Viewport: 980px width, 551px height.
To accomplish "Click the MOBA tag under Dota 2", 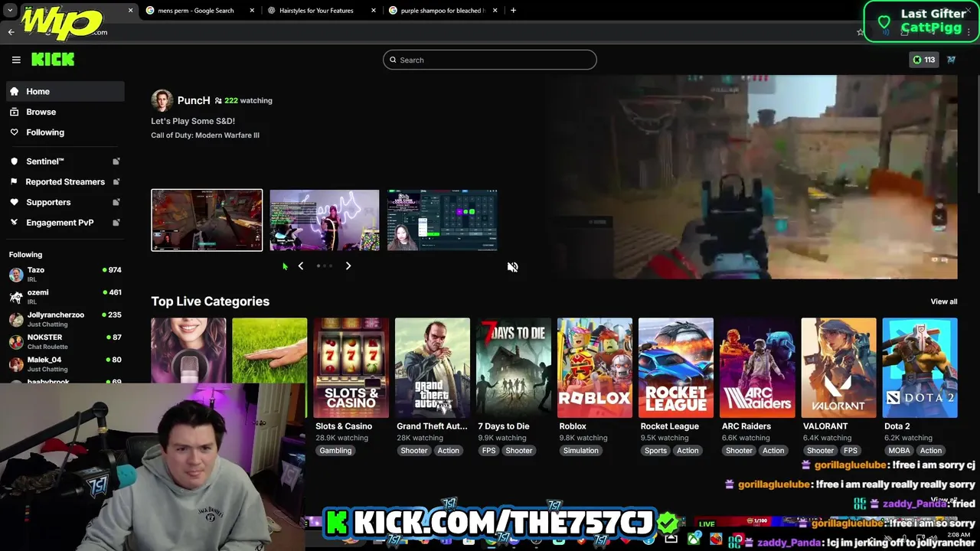I will [x=899, y=451].
